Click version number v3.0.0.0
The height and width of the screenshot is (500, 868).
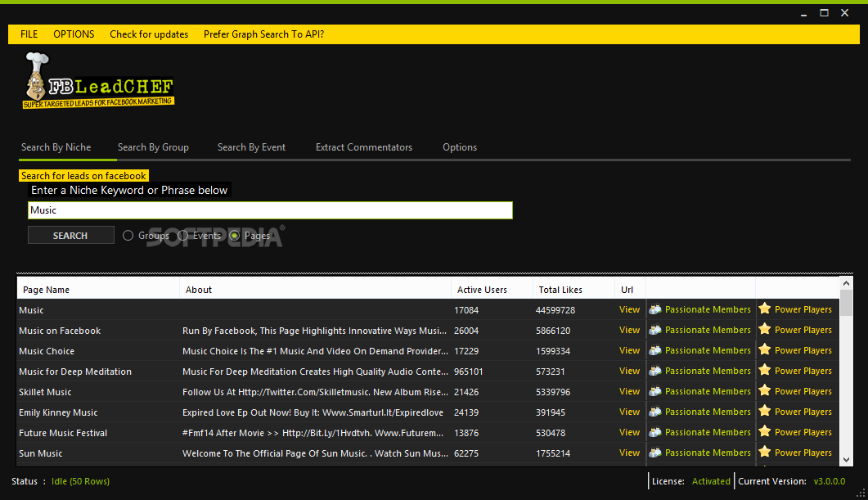(830, 481)
